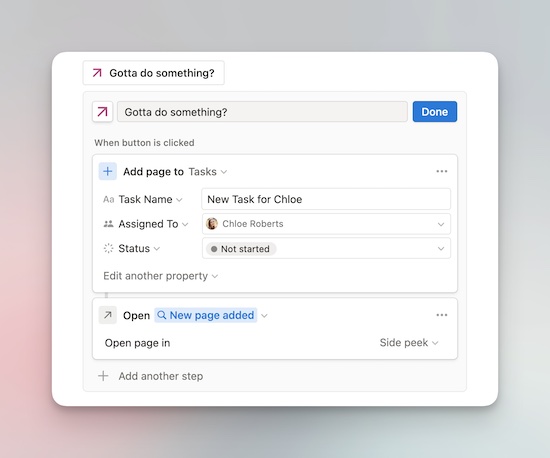The image size is (550, 458).
Task: Click the arrow icon in the Open step
Action: pos(108,315)
